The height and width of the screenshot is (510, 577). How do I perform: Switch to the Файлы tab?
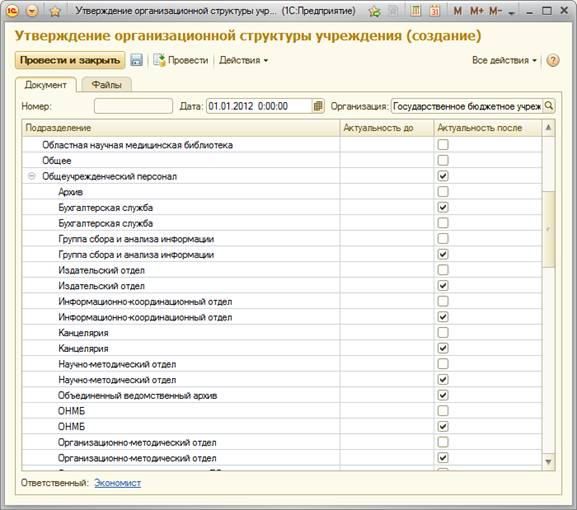click(106, 85)
